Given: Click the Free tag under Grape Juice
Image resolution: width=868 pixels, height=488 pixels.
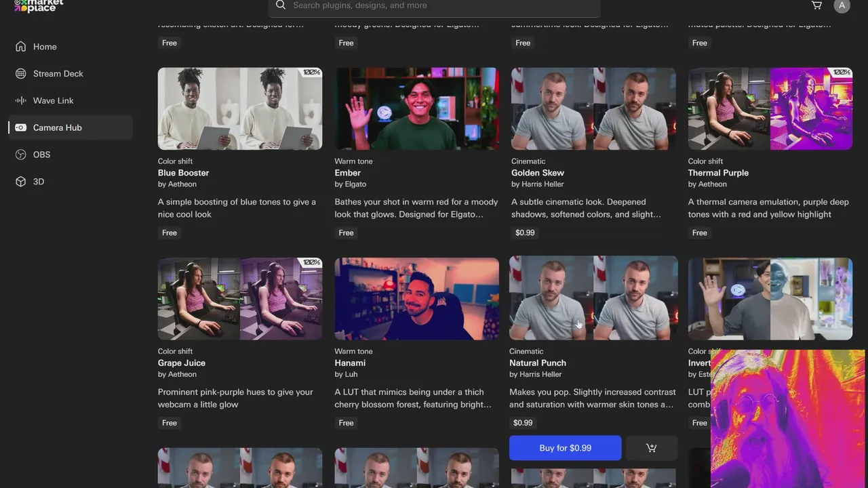Looking at the screenshot, I should click(170, 423).
